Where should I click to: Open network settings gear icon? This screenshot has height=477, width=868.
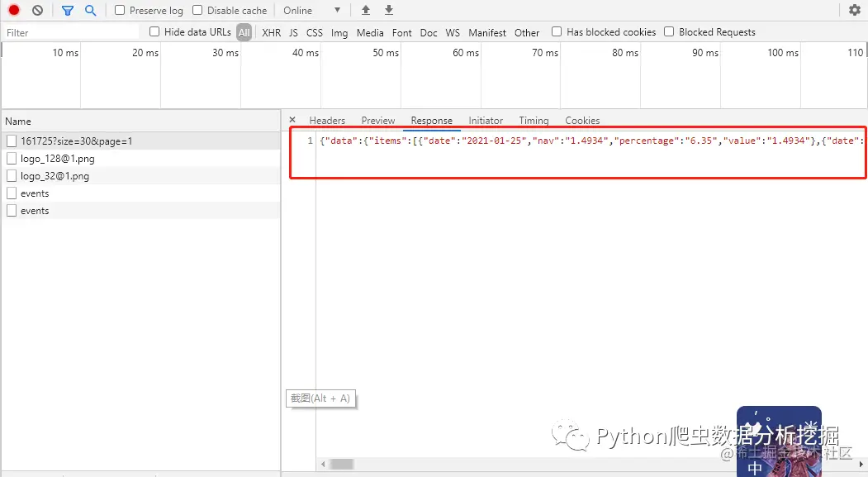click(855, 10)
